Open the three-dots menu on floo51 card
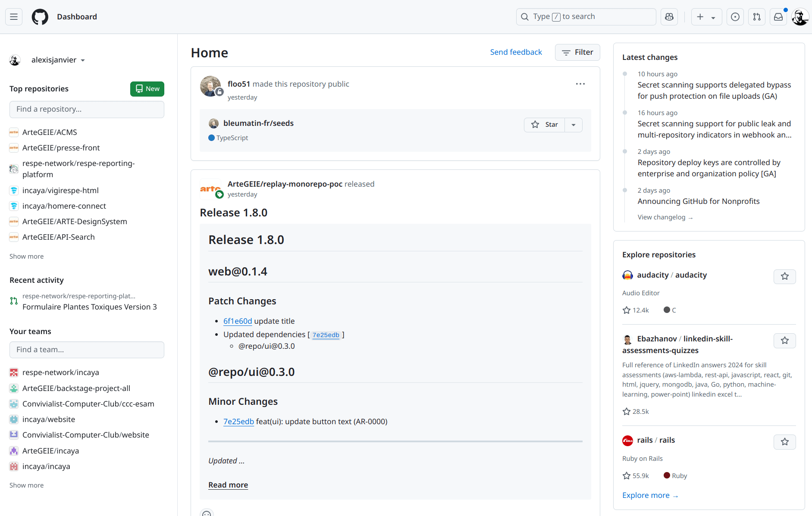This screenshot has width=812, height=516. (580, 84)
